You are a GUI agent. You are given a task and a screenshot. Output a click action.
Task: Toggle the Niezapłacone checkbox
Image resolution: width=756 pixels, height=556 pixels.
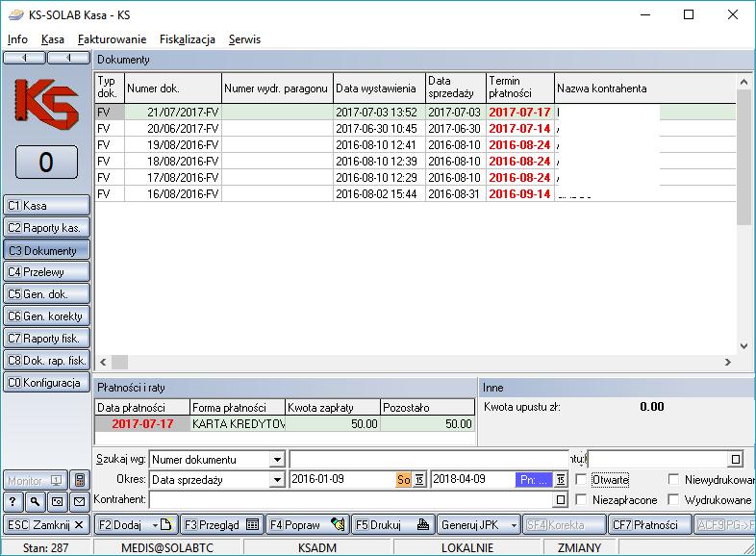point(581,499)
